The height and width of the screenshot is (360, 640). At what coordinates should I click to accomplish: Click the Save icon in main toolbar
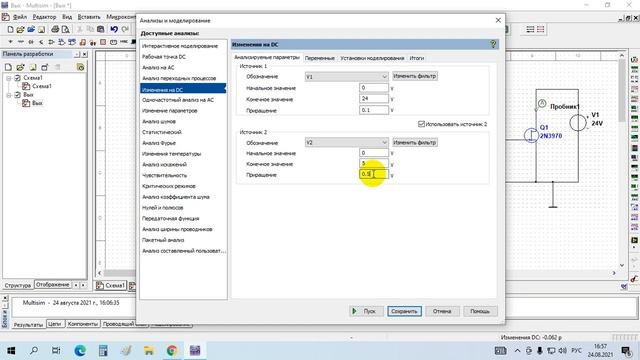[x=41, y=29]
